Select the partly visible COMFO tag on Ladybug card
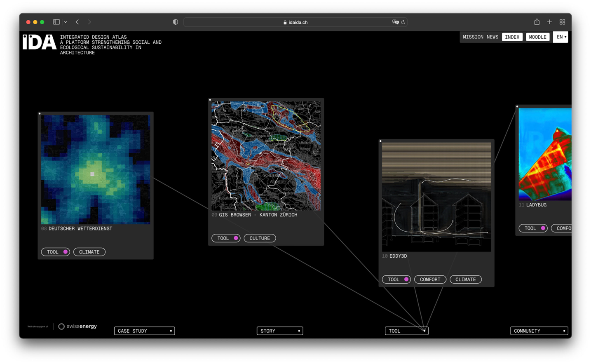This screenshot has height=364, width=591. click(561, 228)
